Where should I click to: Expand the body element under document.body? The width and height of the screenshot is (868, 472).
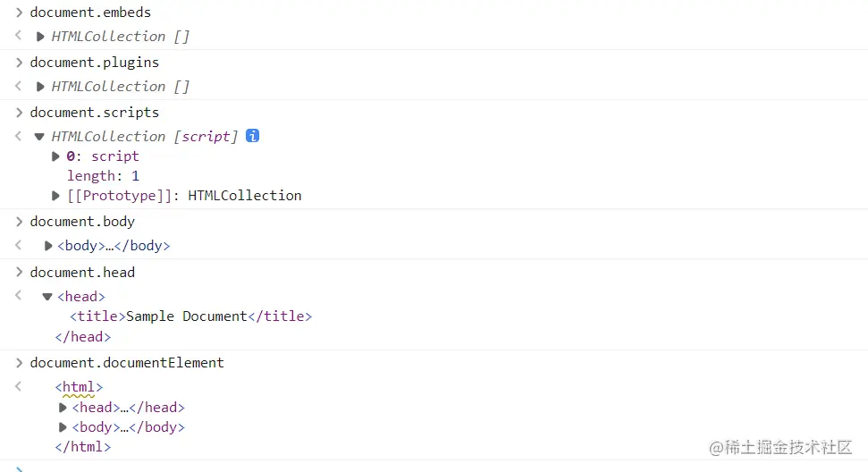[x=48, y=246]
